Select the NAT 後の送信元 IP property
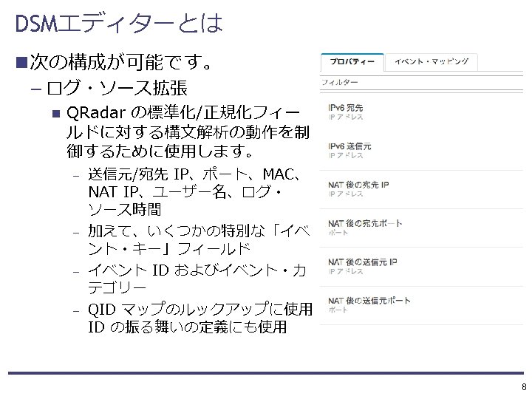Screen dimensions: 532x399 (421, 267)
